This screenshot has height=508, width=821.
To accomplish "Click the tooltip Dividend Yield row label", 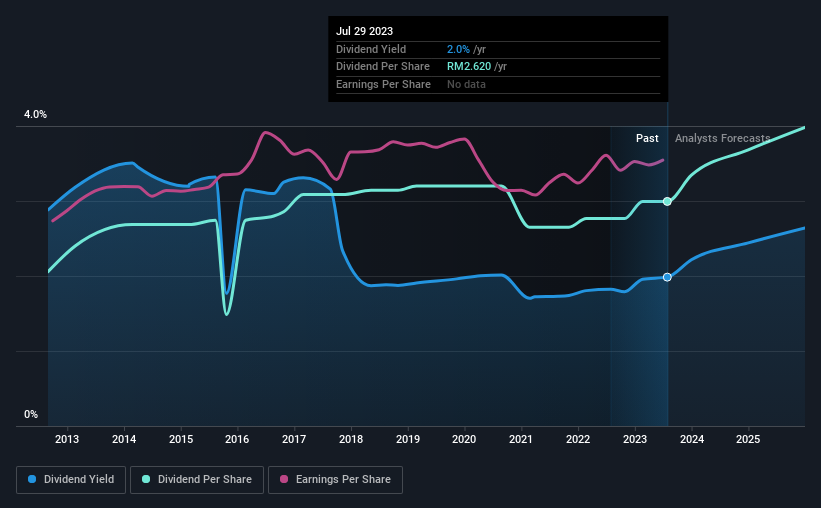I will (371, 49).
